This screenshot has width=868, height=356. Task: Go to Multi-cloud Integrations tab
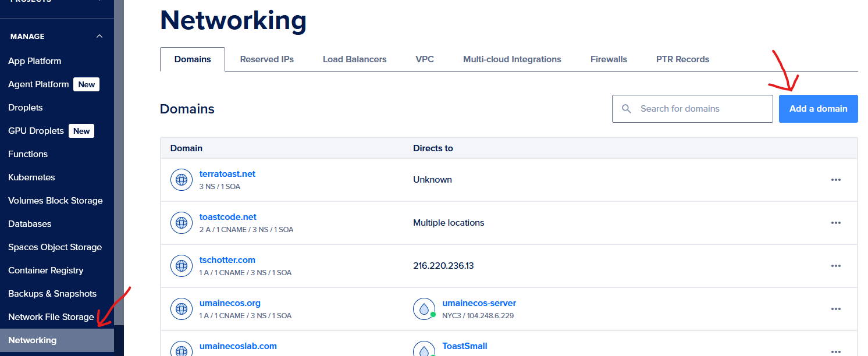tap(512, 59)
